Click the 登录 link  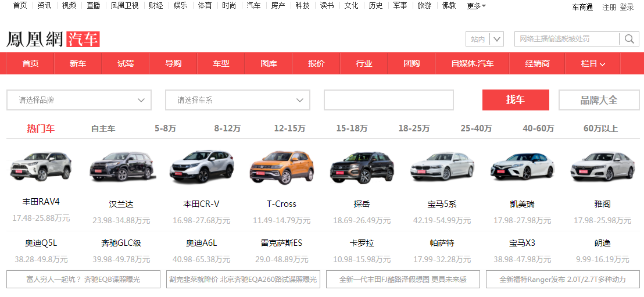pos(627,7)
